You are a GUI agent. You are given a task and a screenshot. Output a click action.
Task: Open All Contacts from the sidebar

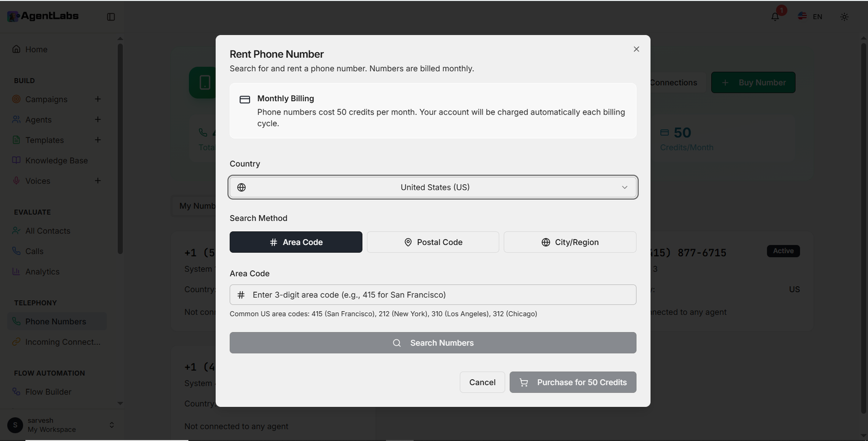point(47,230)
